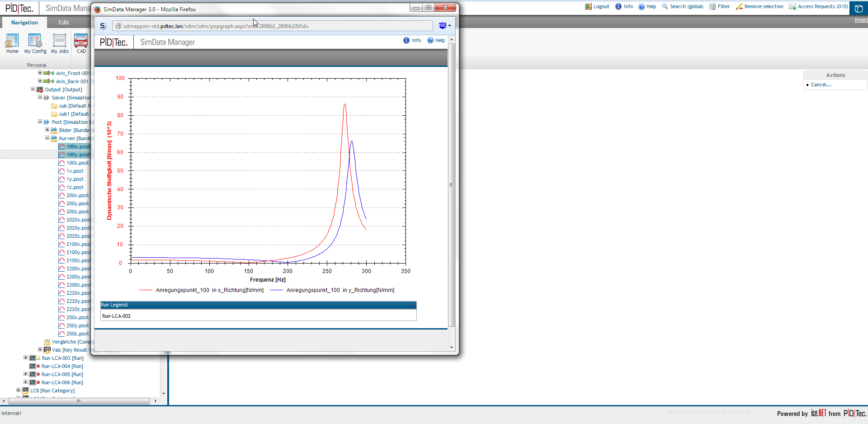Viewport: 868px width, 424px height.
Task: Expand the Run-LCA-003 tree node
Action: 25,358
